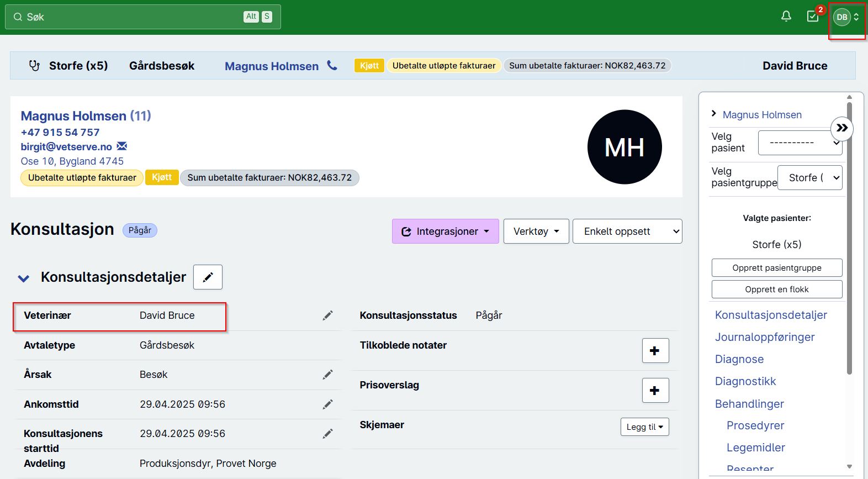Edit Konsultasjonsdetaljer with the pencil button
Image resolution: width=868 pixels, height=479 pixels.
click(x=208, y=277)
